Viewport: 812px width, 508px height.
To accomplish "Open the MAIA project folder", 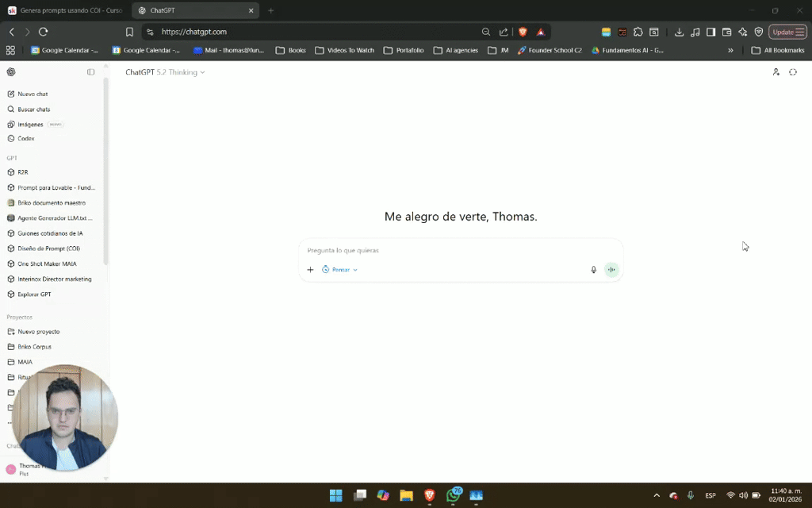I will pyautogui.click(x=20, y=362).
